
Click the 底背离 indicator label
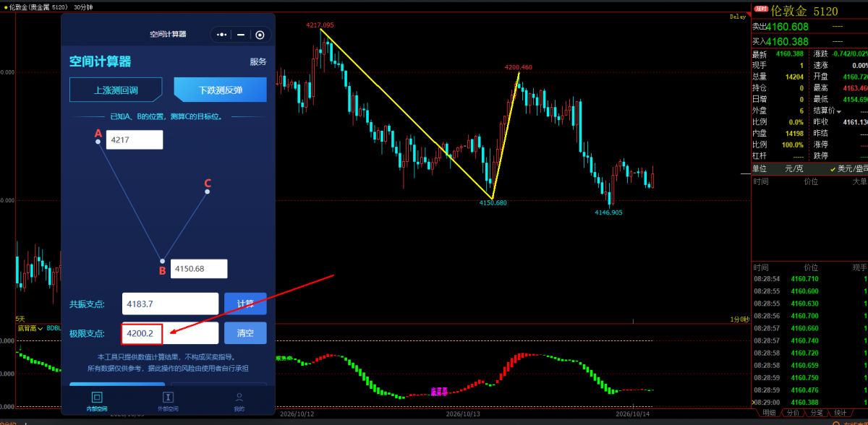tap(27, 327)
